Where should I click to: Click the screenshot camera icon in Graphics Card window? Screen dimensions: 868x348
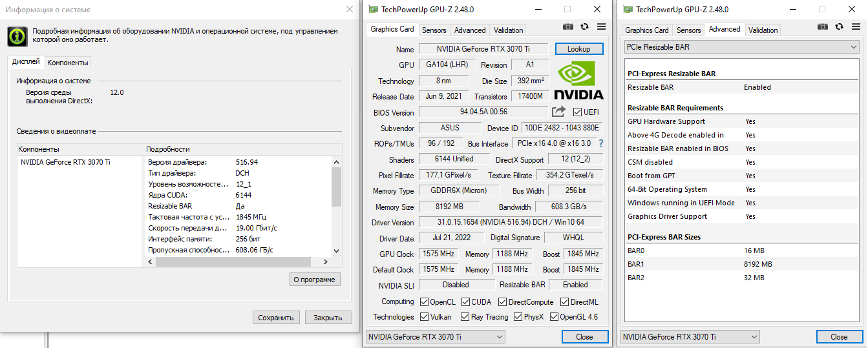[x=567, y=26]
